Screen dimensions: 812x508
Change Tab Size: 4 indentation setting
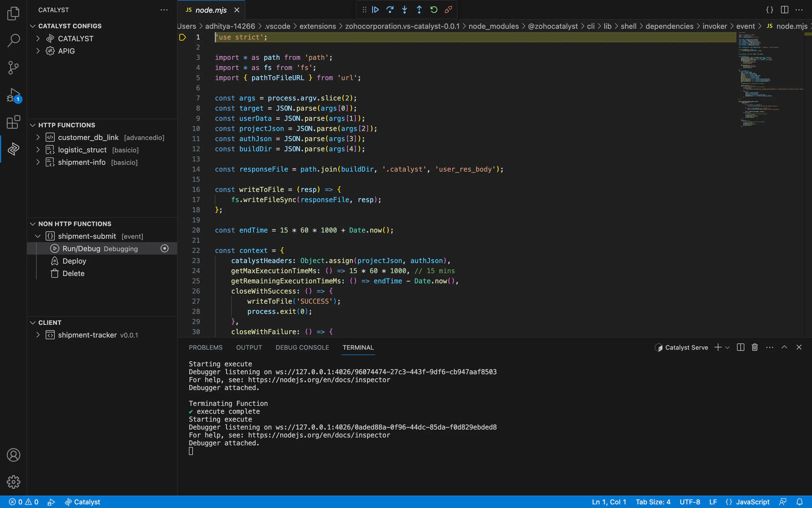653,502
